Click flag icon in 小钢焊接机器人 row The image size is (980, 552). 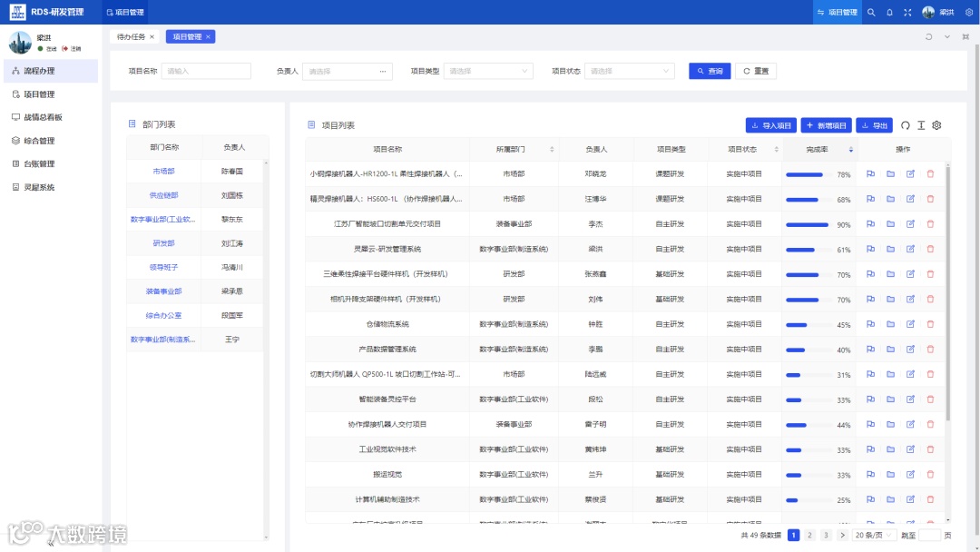(870, 173)
